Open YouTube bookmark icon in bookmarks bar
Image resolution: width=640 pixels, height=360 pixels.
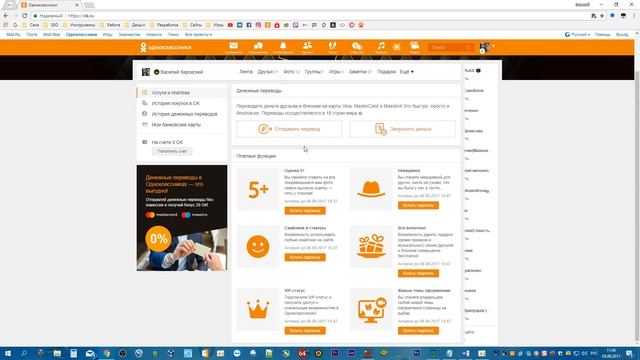tap(230, 25)
